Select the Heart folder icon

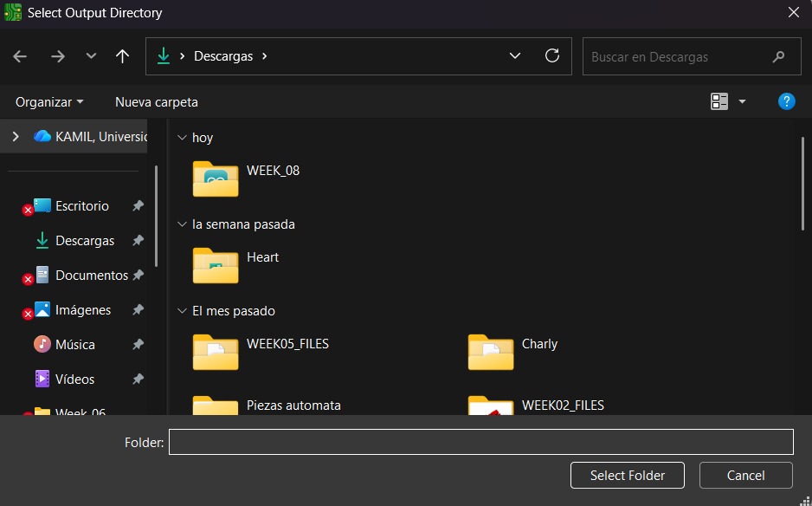[x=216, y=265]
